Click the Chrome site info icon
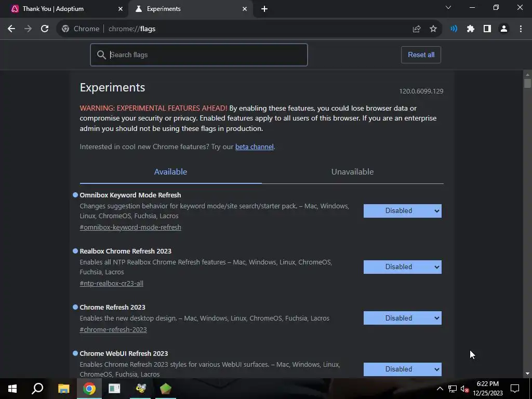Viewport: 532px width, 399px height. click(x=65, y=29)
